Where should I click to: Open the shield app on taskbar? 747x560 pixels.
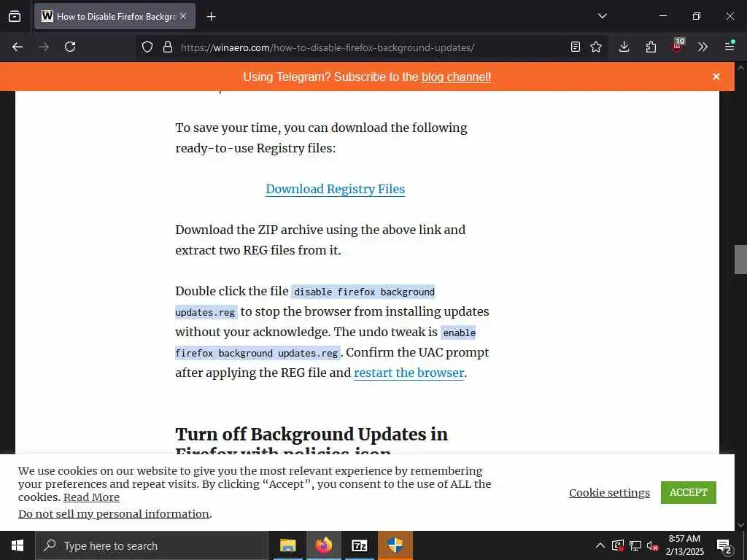tap(395, 545)
